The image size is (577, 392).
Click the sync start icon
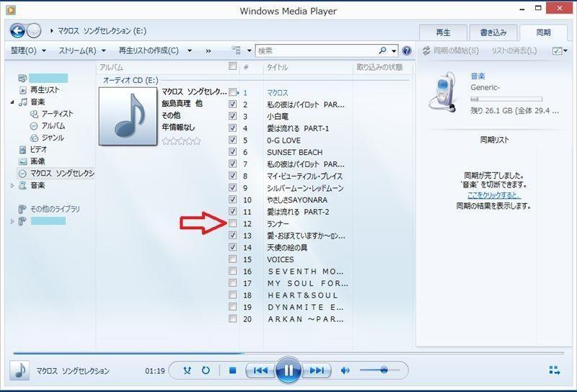tap(426, 50)
